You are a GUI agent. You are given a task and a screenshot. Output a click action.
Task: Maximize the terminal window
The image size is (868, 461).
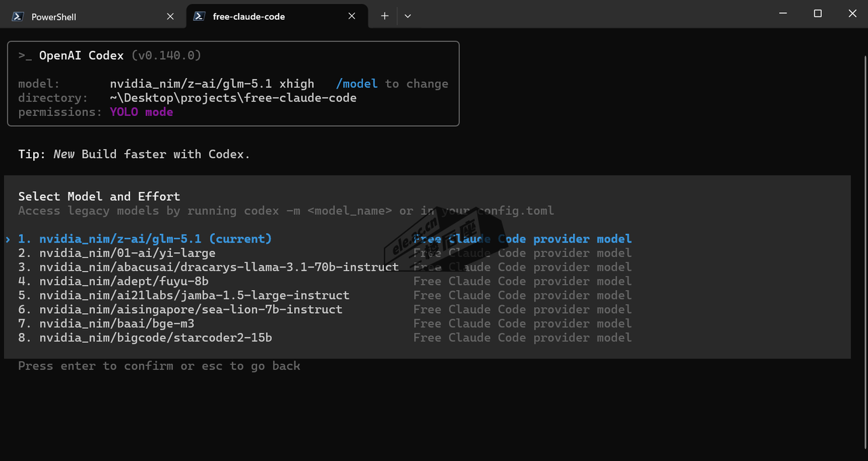pyautogui.click(x=818, y=14)
